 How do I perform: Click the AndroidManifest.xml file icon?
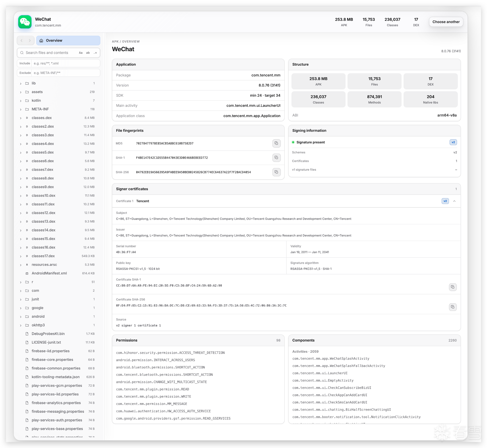(27, 273)
